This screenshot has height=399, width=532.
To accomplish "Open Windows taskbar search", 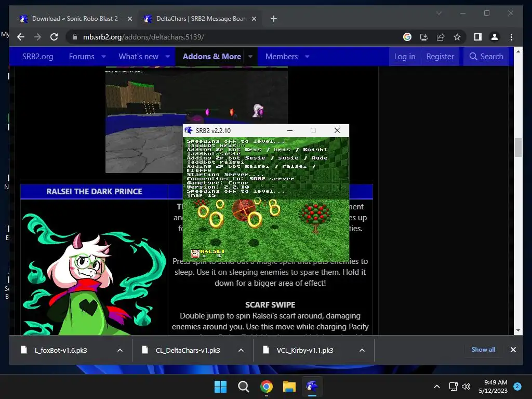I will pos(243,387).
